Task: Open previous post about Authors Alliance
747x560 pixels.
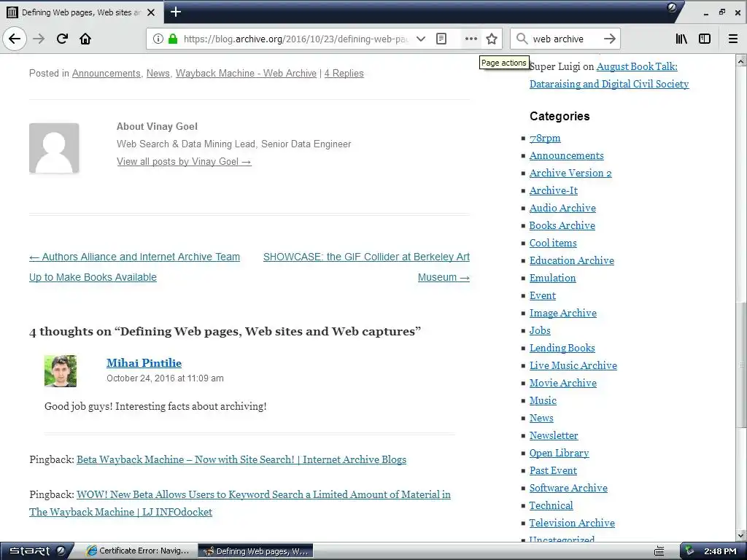Action: [134, 267]
